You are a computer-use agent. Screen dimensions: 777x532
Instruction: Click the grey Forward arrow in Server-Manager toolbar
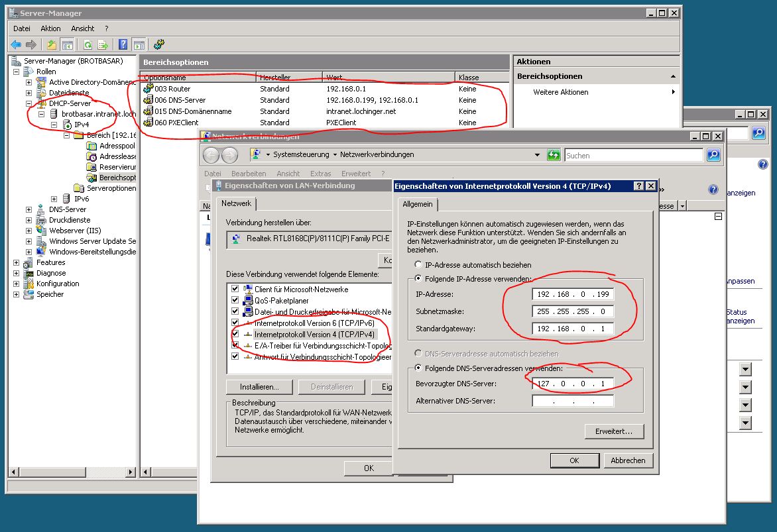coord(31,44)
